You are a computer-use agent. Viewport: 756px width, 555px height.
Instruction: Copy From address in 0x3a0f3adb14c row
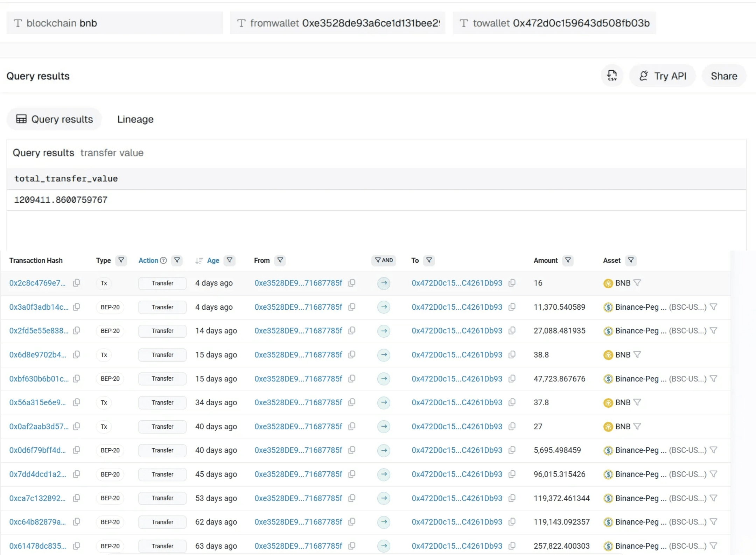coord(352,307)
